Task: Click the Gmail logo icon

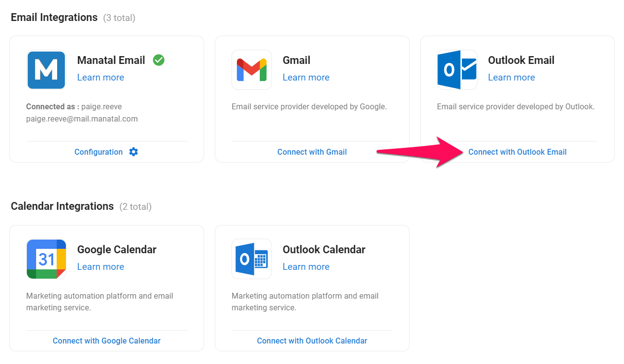Action: (x=251, y=70)
